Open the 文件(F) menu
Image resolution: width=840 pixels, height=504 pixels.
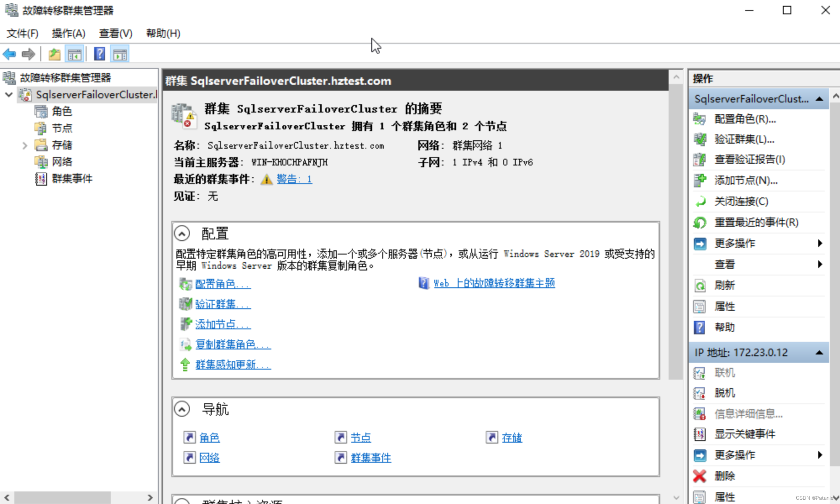[x=22, y=33]
